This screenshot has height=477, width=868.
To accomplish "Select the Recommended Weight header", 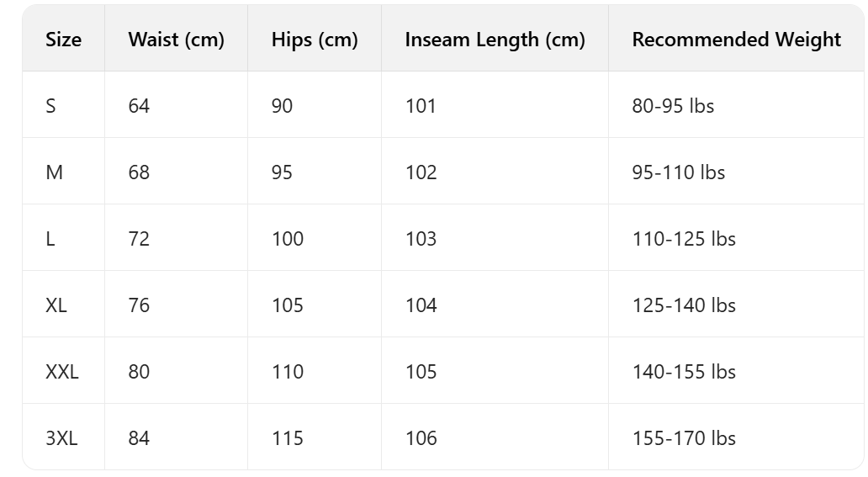I will [x=736, y=40].
